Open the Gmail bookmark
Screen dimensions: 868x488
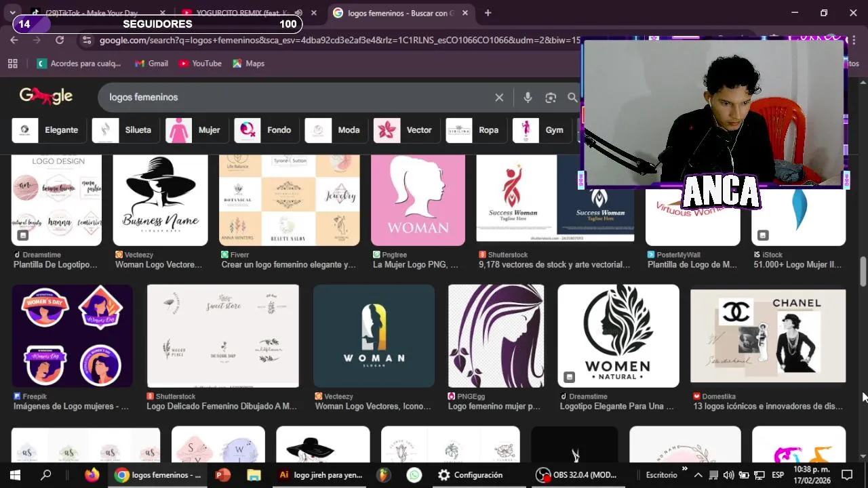point(151,64)
